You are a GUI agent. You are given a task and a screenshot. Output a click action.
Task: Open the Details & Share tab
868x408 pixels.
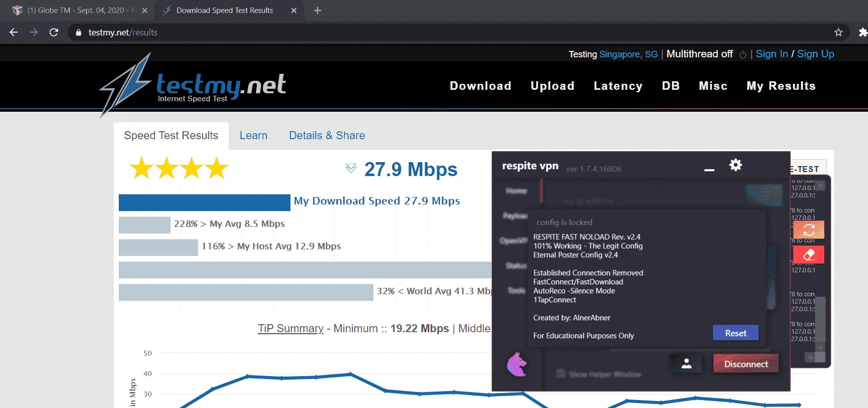pyautogui.click(x=327, y=136)
